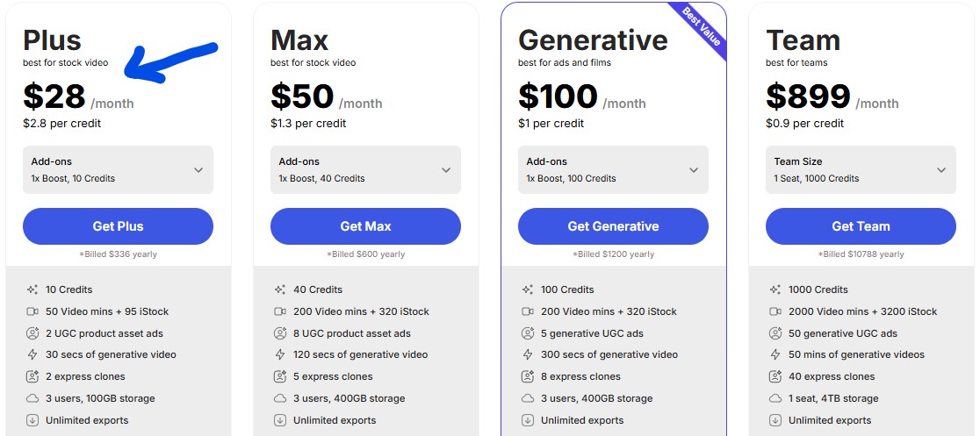
Task: Click the UGC ads icon in Generative plan
Action: pos(529,333)
